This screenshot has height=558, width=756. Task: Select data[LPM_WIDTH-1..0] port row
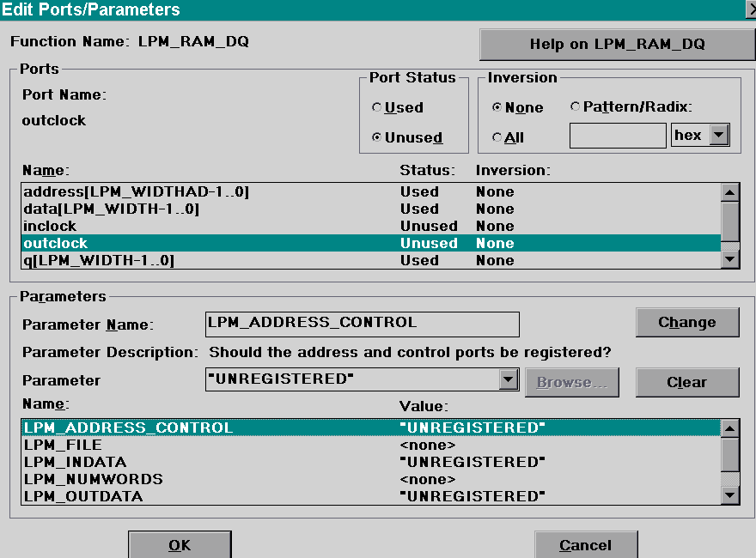click(x=371, y=209)
